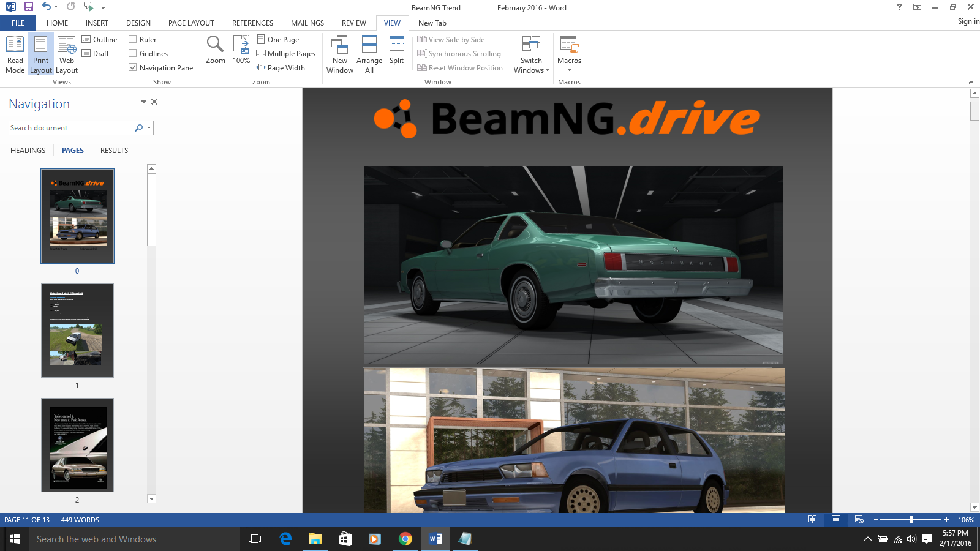
Task: Open Customize Quick Access Toolbar dropdown
Action: [103, 7]
